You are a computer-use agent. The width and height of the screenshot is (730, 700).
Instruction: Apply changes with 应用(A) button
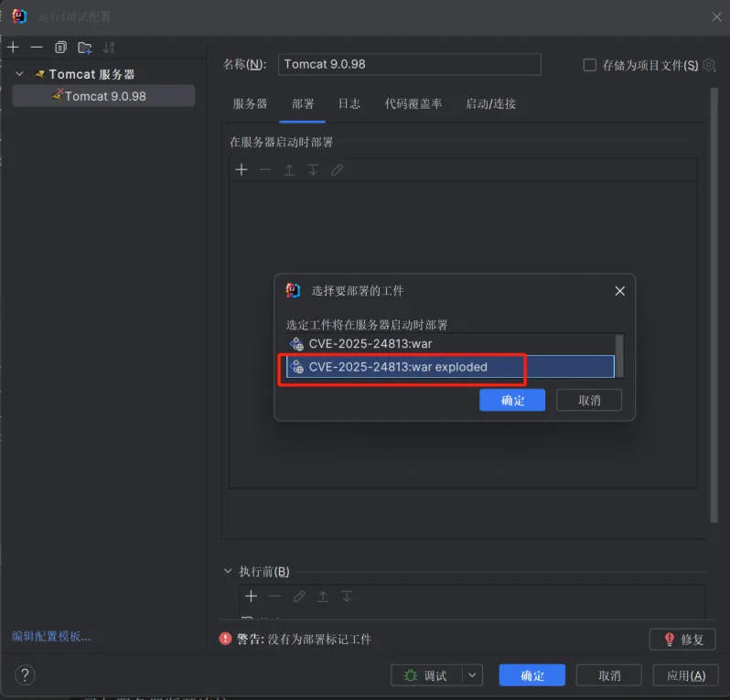point(686,675)
